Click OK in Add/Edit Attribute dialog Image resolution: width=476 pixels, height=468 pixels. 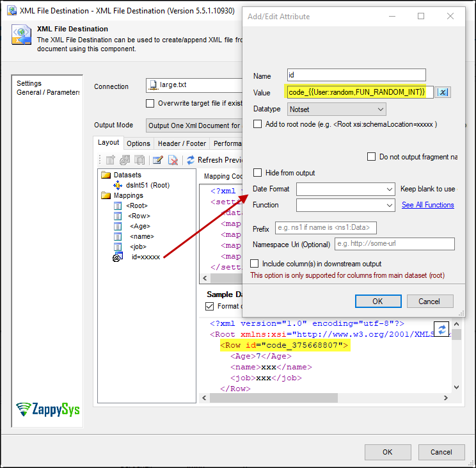tap(378, 302)
